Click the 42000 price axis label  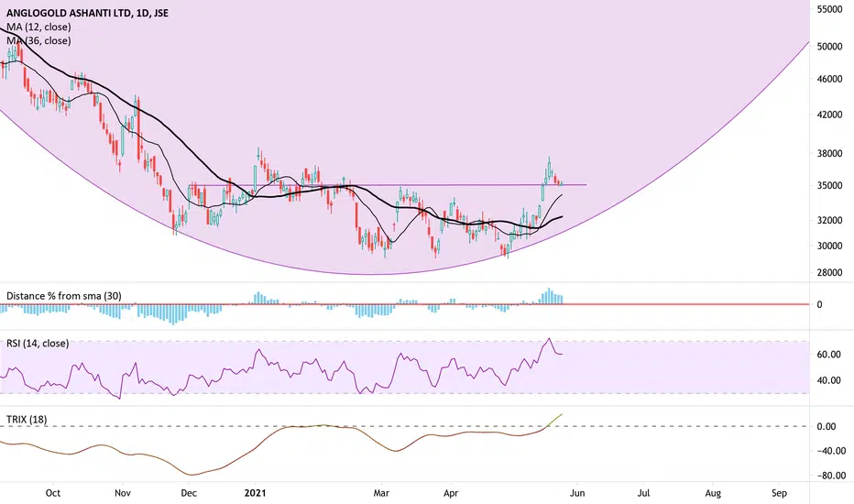click(829, 115)
